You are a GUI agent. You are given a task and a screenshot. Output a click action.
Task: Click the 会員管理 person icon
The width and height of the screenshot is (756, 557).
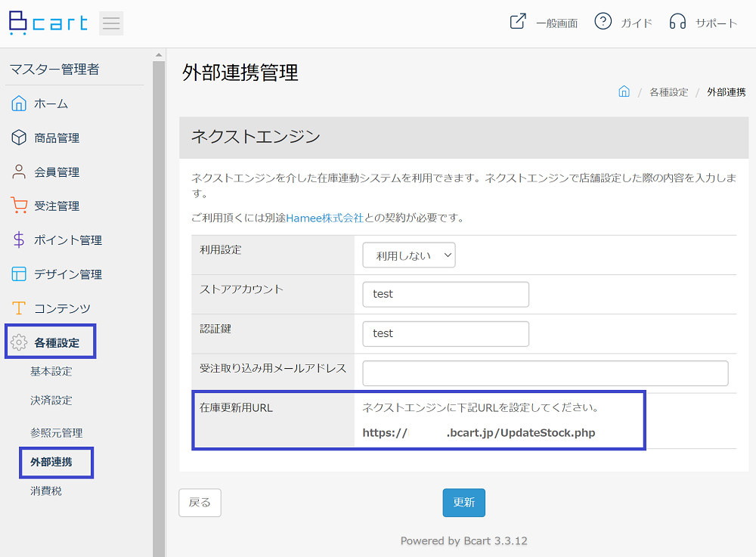[x=19, y=172]
